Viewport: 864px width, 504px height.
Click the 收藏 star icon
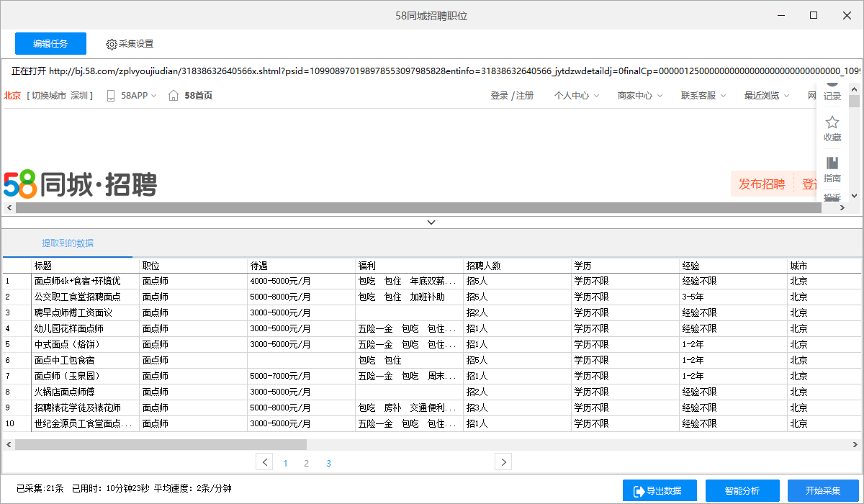[x=832, y=122]
